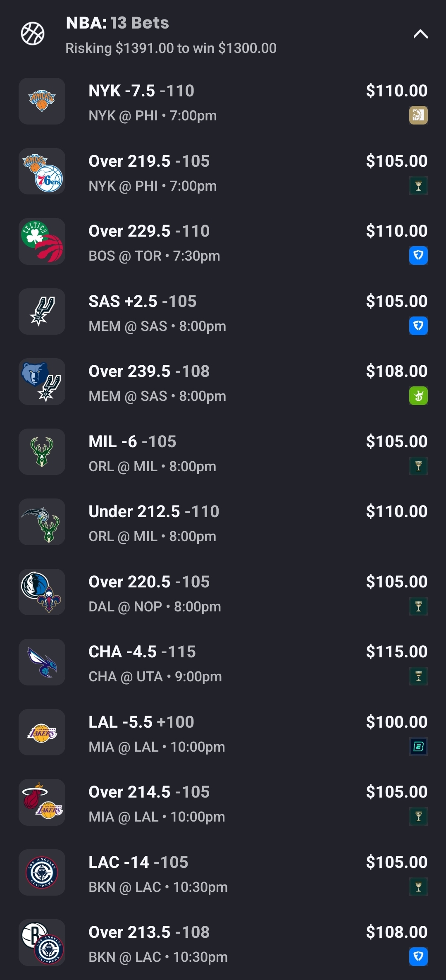Screen dimensions: 446x980
Task: Tap the sportsbook badge under $110.00 NYK bet
Action: [418, 115]
